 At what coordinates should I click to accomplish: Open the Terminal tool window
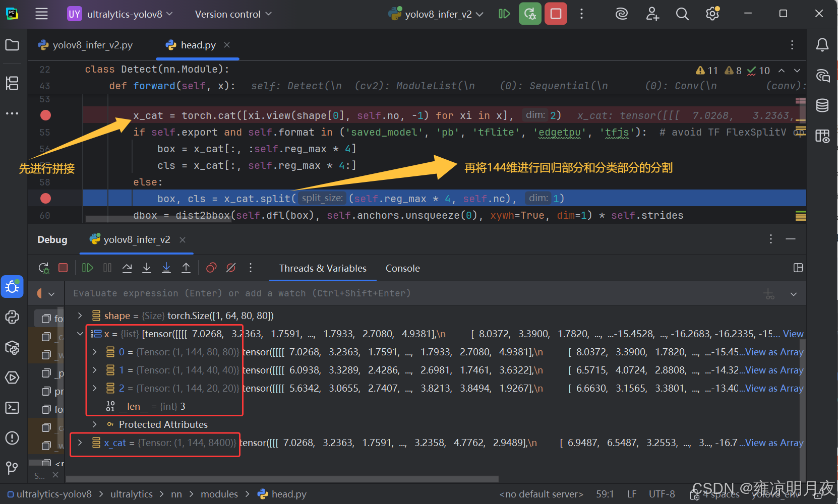[x=12, y=408]
